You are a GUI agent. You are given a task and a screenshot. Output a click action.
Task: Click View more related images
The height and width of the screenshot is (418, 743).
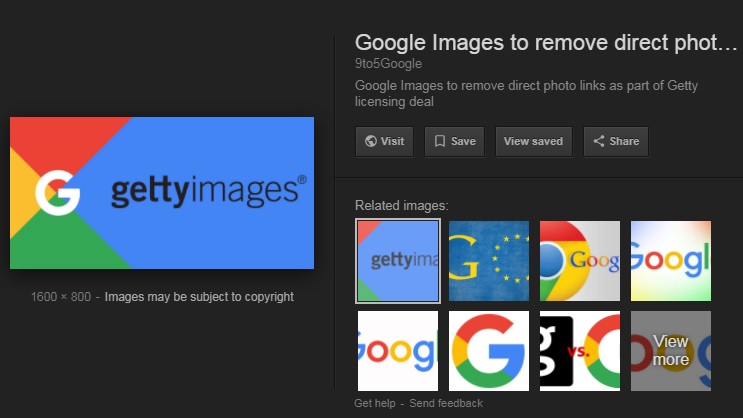click(x=671, y=351)
